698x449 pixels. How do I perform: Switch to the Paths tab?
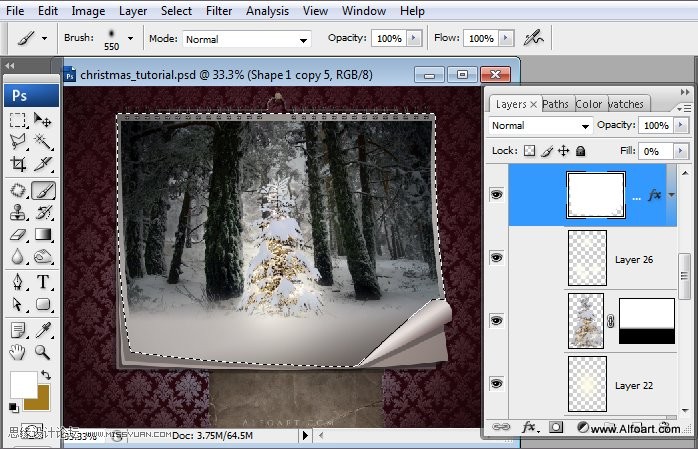pyautogui.click(x=555, y=104)
